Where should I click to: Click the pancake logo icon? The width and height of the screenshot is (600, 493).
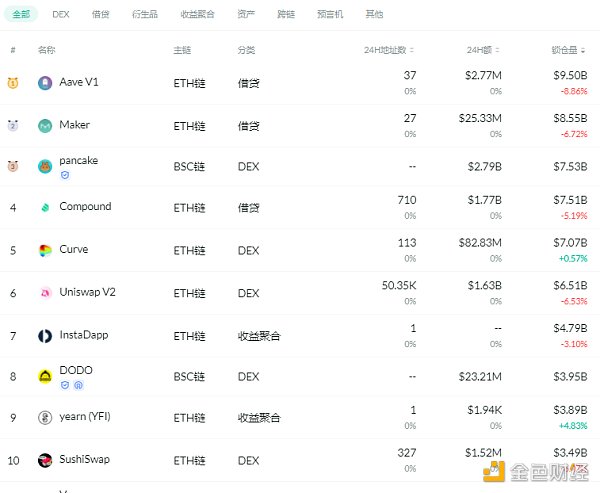(x=45, y=167)
